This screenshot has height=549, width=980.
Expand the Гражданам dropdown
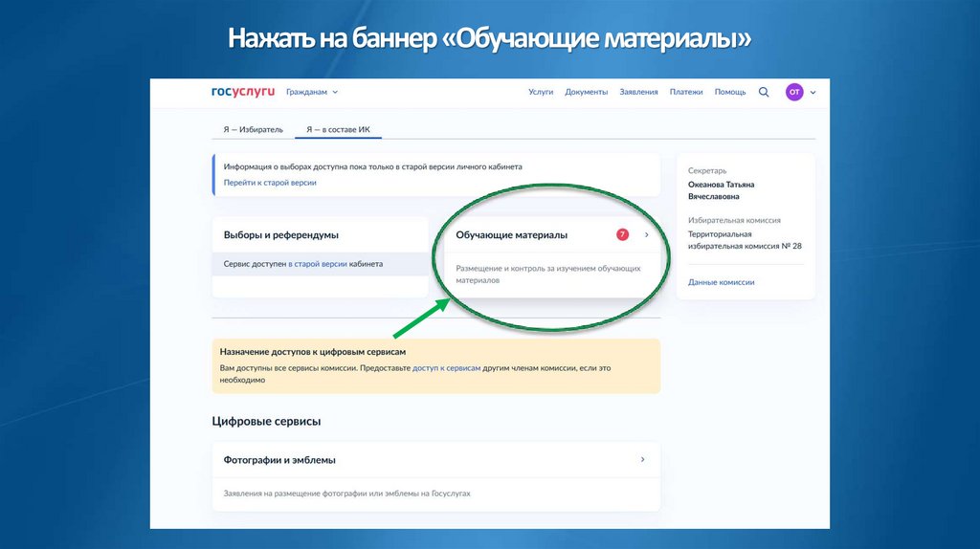pos(312,92)
